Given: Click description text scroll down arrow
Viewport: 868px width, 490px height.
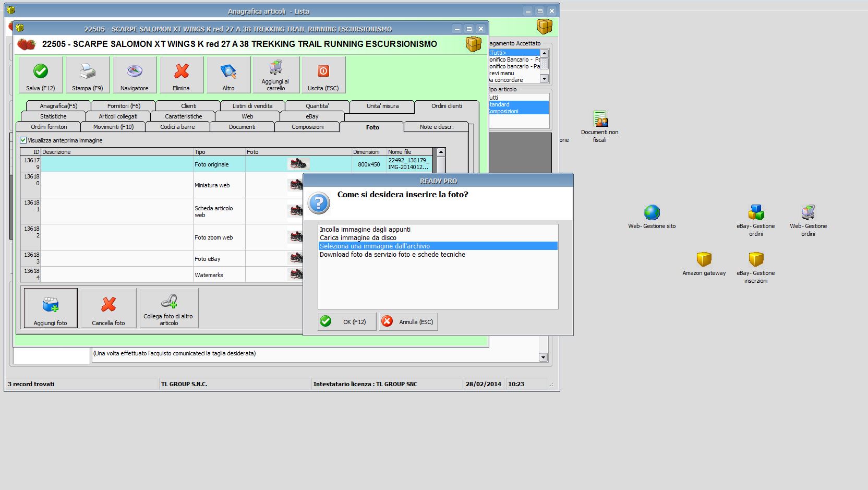Looking at the screenshot, I should click(x=543, y=357).
